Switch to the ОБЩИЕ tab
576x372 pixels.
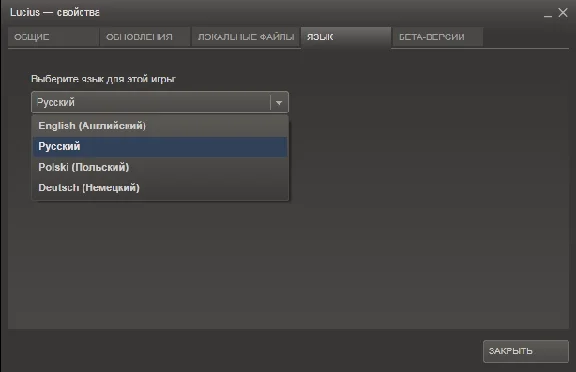coord(53,37)
